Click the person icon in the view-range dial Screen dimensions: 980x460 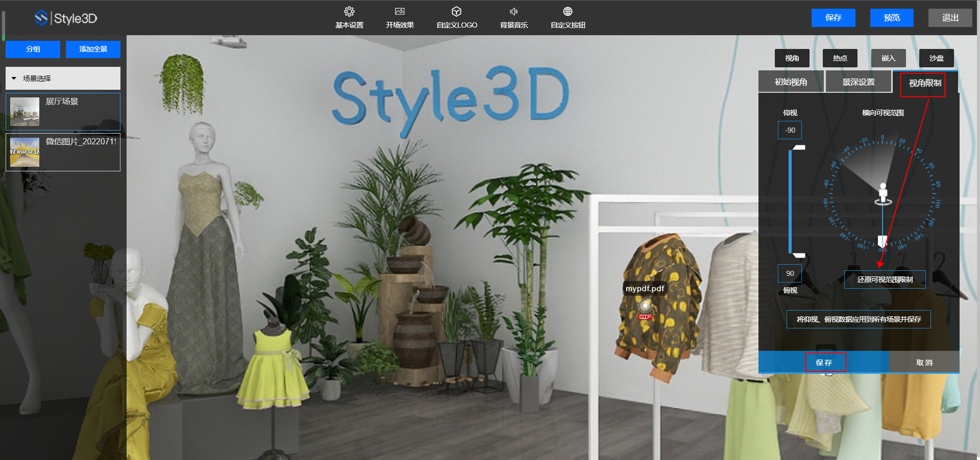point(883,194)
